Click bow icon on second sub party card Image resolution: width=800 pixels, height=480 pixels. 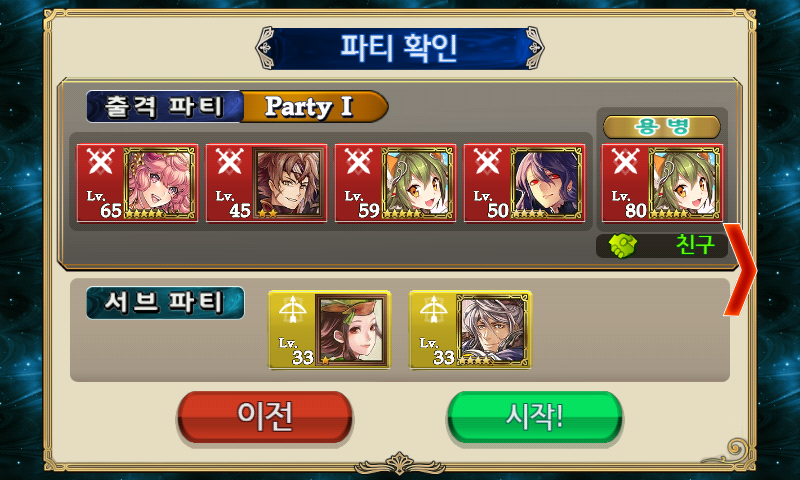(x=433, y=309)
